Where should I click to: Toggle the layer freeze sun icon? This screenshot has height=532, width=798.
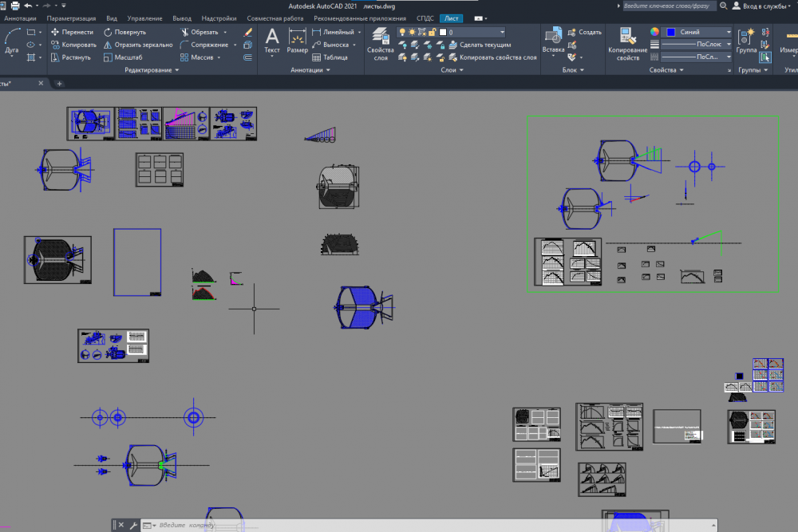point(412,33)
